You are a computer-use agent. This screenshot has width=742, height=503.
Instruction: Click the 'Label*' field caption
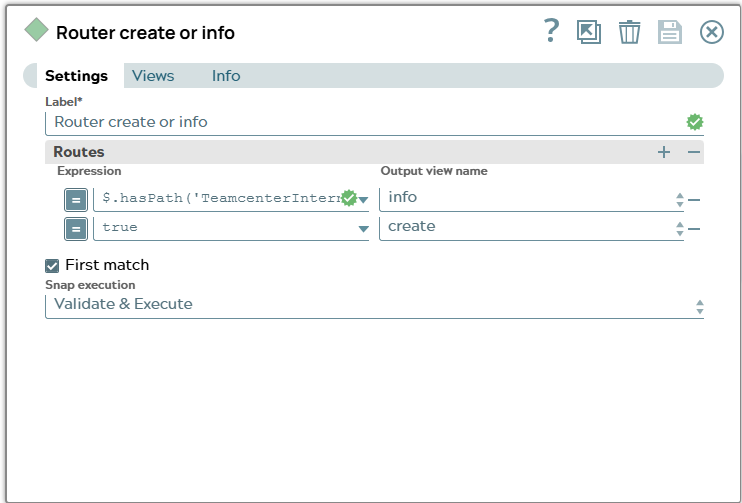pyautogui.click(x=63, y=102)
